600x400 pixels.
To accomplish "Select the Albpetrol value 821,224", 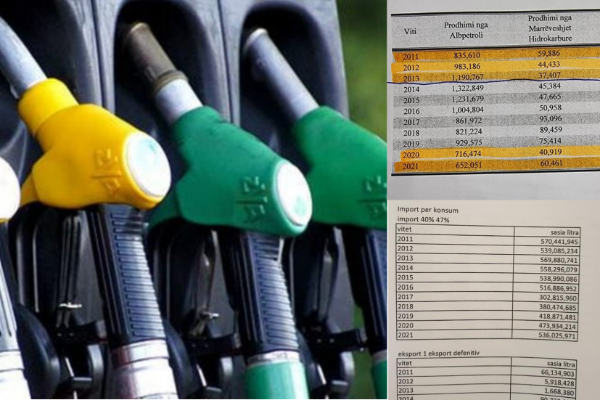I will pyautogui.click(x=467, y=132).
